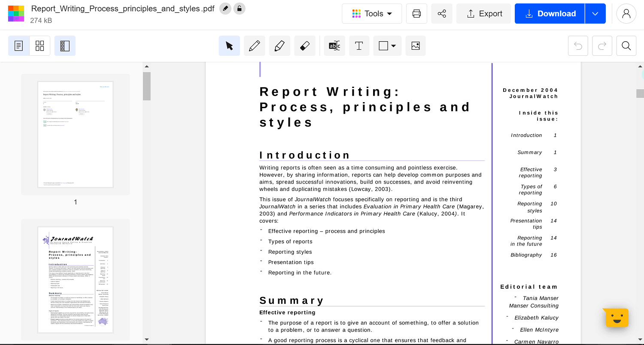This screenshot has height=345, width=644.
Task: Switch to grid thumbnail view
Action: pyautogui.click(x=40, y=46)
